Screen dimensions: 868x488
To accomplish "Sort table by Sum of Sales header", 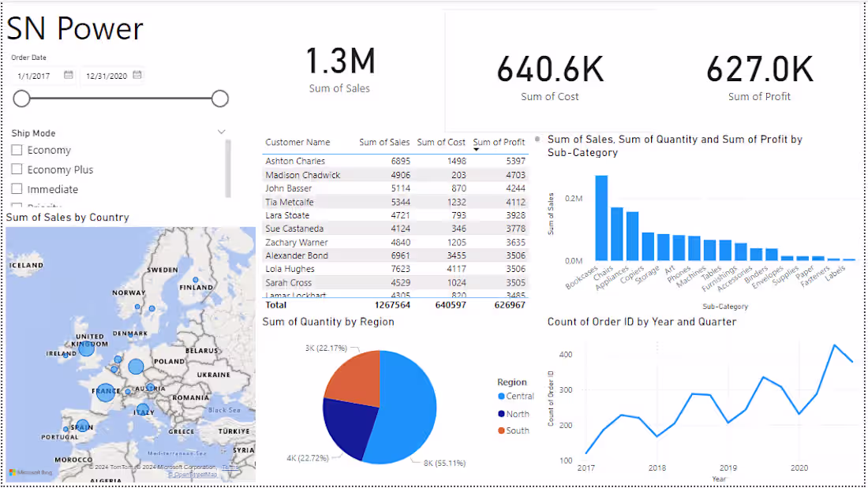I will click(384, 142).
